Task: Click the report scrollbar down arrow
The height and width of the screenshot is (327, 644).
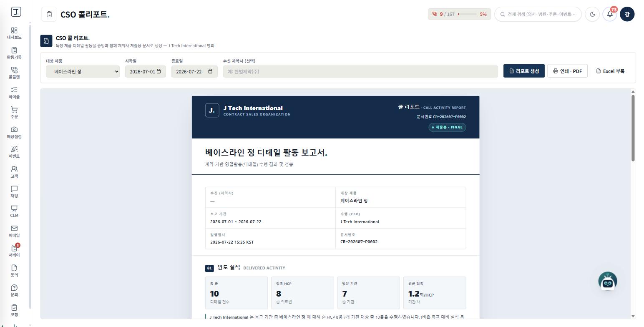Action: pyautogui.click(x=633, y=316)
